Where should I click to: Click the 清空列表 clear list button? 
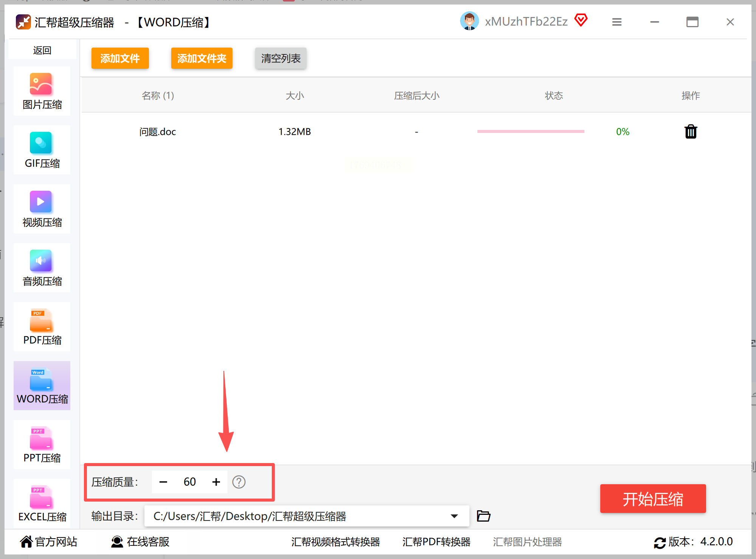click(x=280, y=59)
